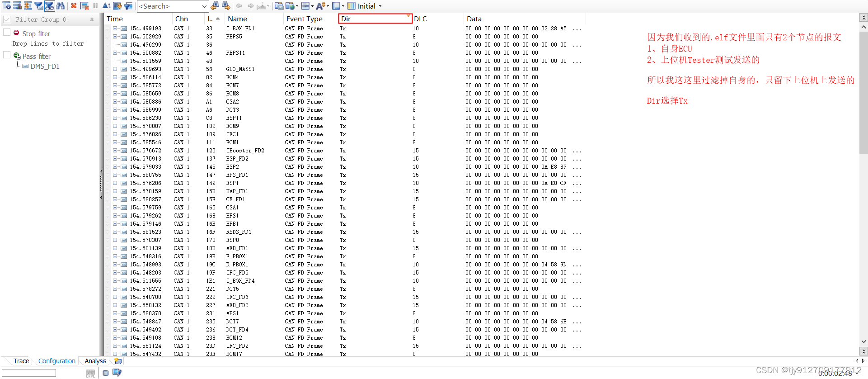The width and height of the screenshot is (868, 379).
Task: Click the export trace icon
Action: coord(117,6)
